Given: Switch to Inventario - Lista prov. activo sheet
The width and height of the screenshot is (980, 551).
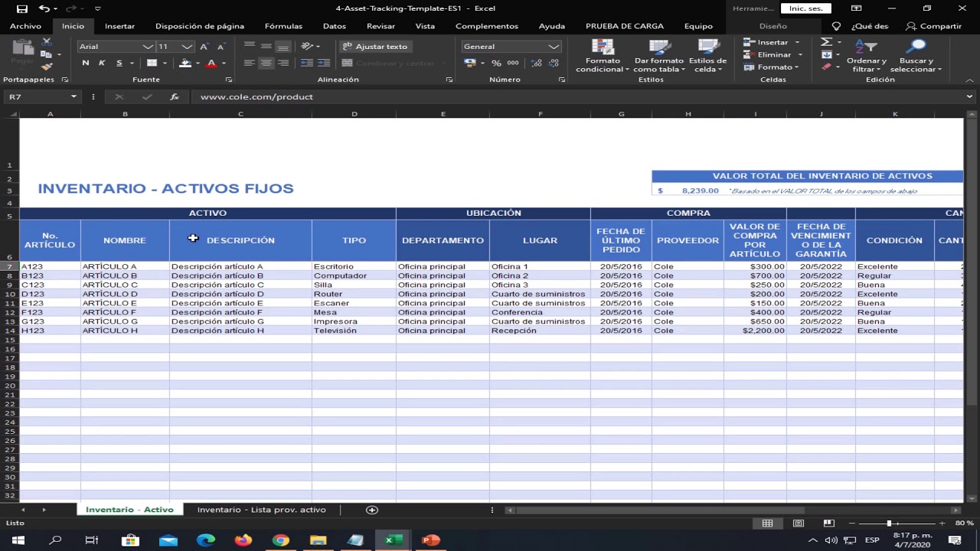Looking at the screenshot, I should (x=261, y=510).
